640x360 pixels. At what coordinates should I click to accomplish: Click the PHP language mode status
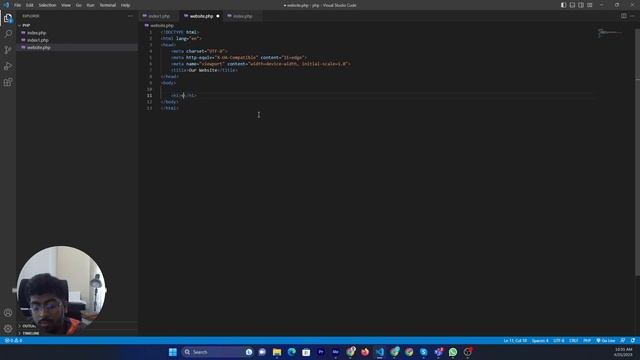point(587,340)
